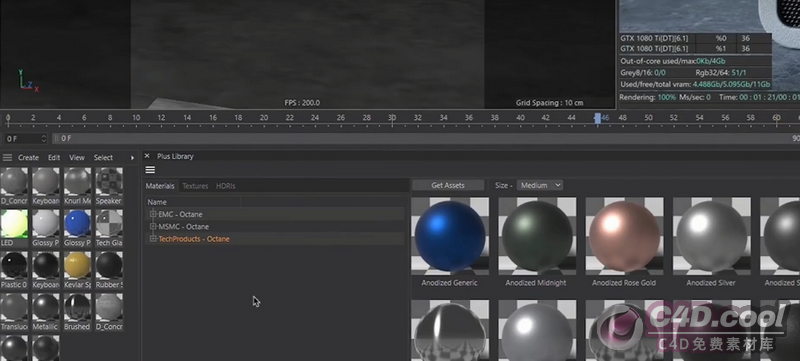This screenshot has width=800, height=361.
Task: Open the Size dropdown set to Medium
Action: pos(540,185)
